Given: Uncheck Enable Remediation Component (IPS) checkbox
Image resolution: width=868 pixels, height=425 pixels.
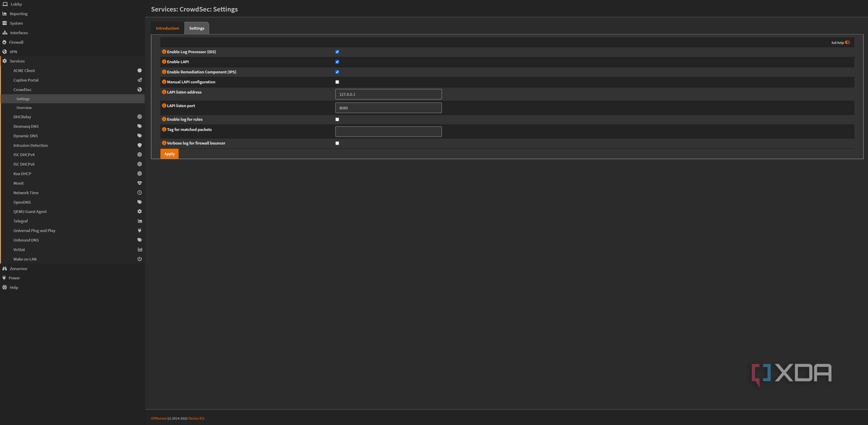Looking at the screenshot, I should click(337, 72).
